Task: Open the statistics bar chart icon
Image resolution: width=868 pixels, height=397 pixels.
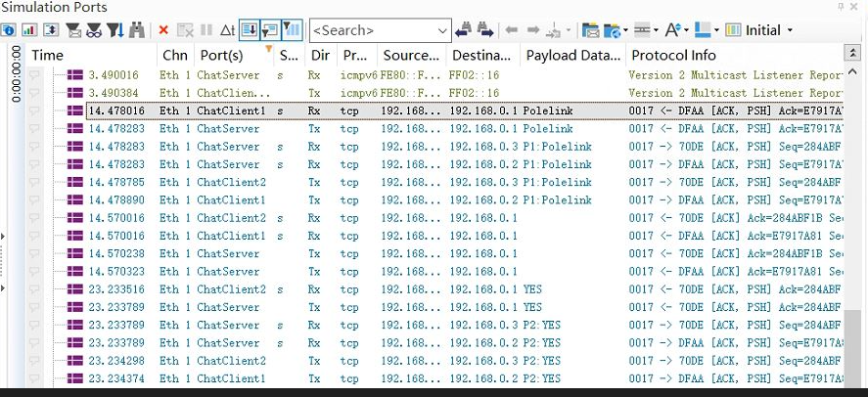Action: (x=29, y=30)
